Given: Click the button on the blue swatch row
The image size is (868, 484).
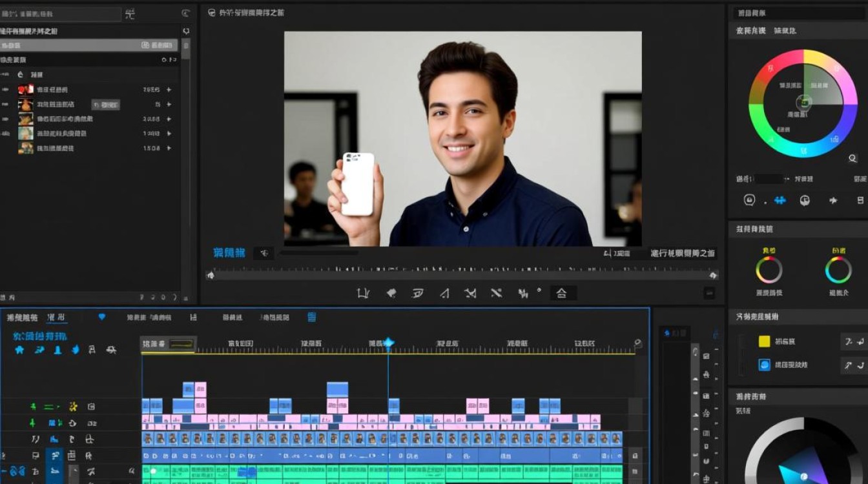Looking at the screenshot, I should (854, 365).
